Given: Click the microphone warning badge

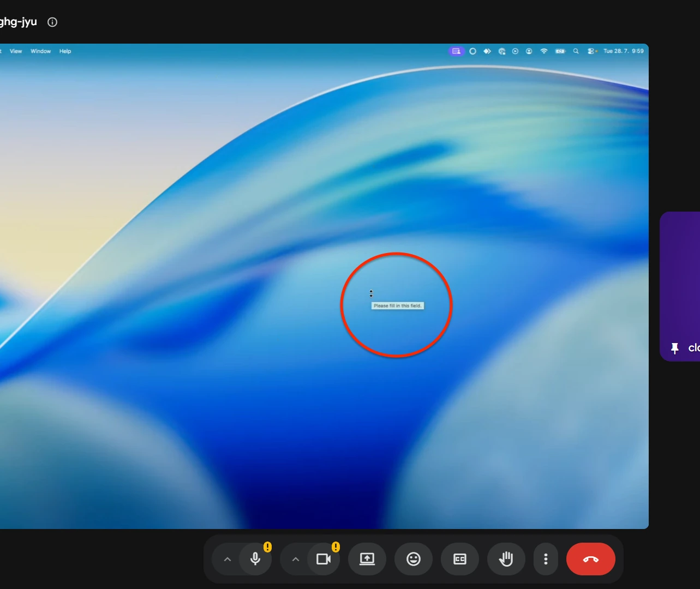Looking at the screenshot, I should click(x=268, y=546).
